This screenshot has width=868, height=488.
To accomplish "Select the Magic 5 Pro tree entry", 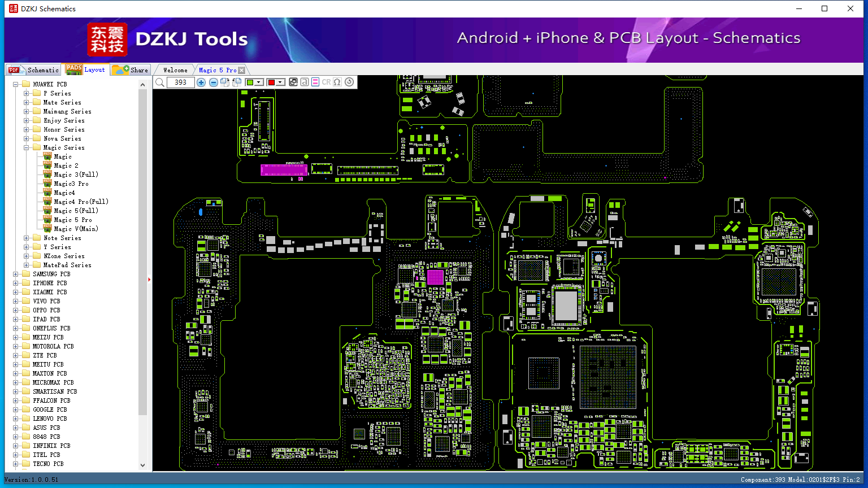I will click(x=73, y=220).
